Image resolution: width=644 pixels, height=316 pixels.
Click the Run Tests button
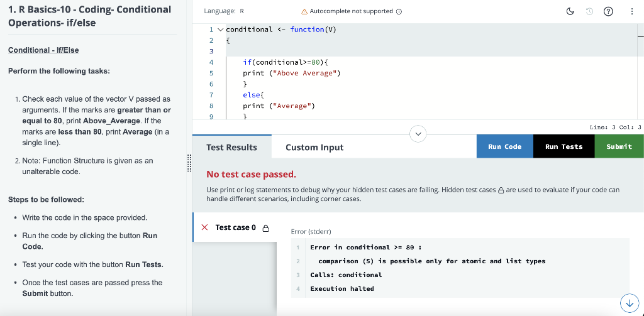[x=564, y=146]
